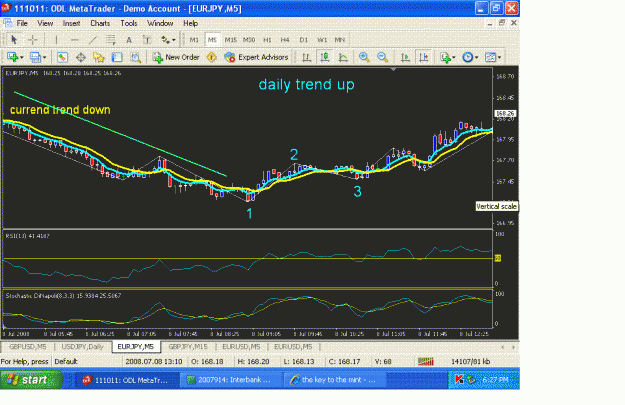Draw a vertical line tool
The width and height of the screenshot is (625, 405).
point(56,39)
